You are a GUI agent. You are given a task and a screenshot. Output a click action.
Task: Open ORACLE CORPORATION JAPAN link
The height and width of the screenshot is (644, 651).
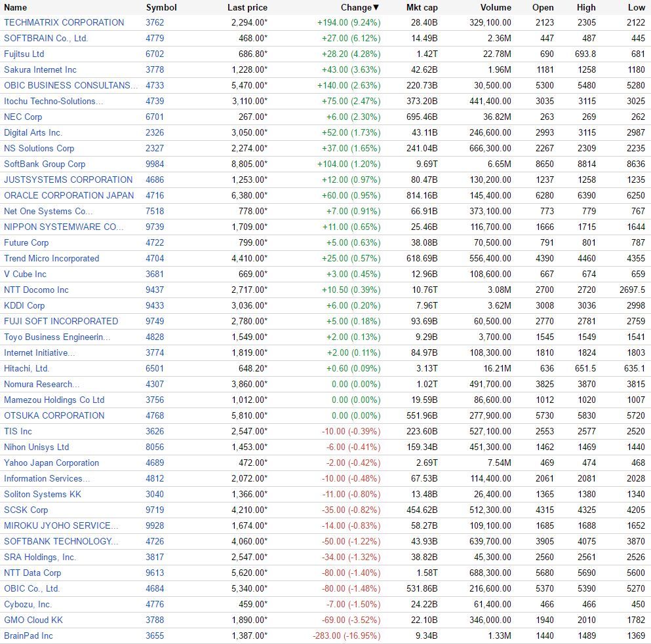coord(69,195)
